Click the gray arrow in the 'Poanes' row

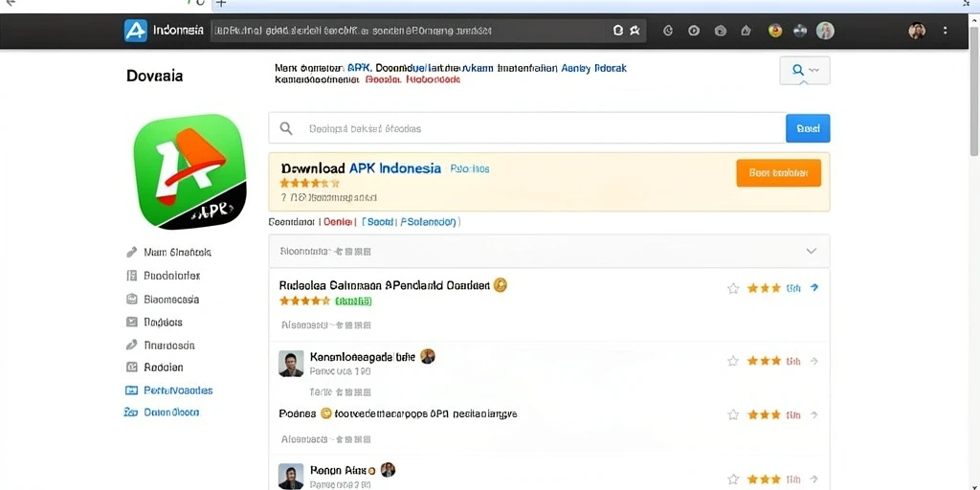[813, 414]
